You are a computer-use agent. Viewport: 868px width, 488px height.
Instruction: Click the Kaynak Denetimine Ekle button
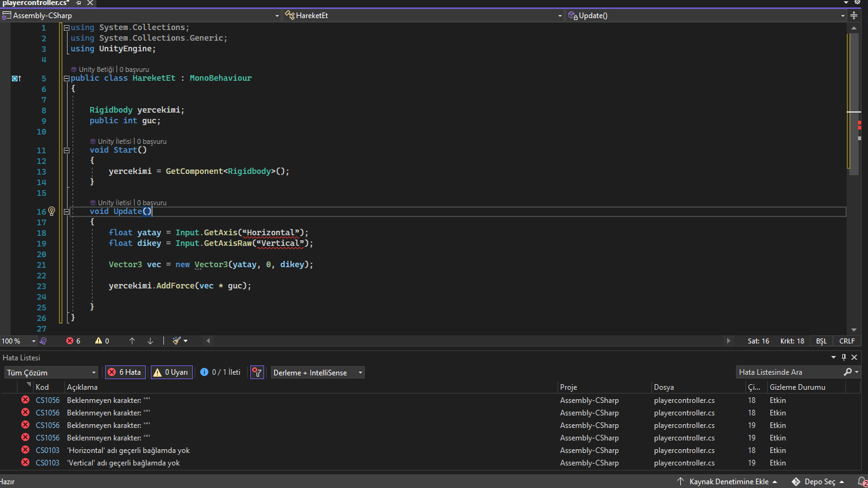coord(728,482)
